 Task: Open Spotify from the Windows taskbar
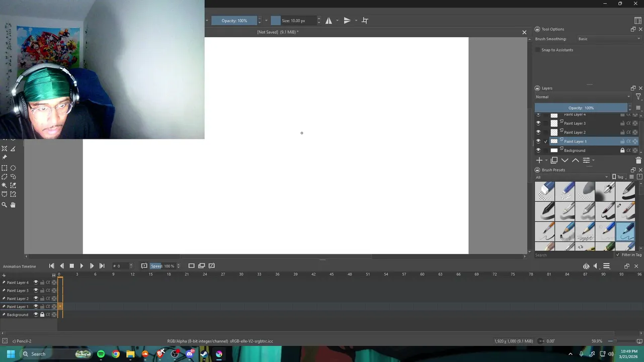point(101,354)
